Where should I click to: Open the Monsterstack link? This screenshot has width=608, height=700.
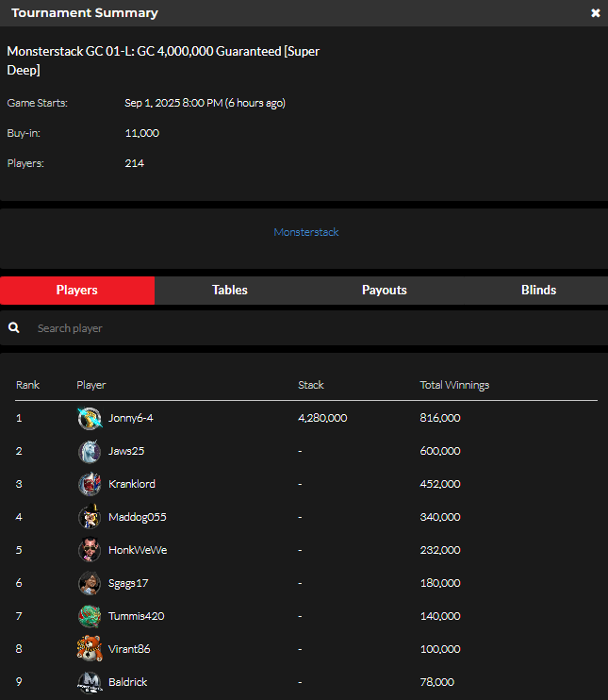306,232
